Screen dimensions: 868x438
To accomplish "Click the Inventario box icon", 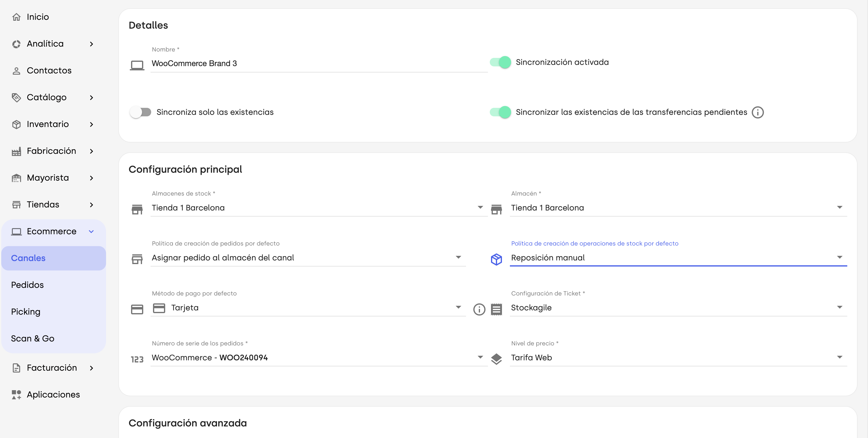I will click(16, 124).
